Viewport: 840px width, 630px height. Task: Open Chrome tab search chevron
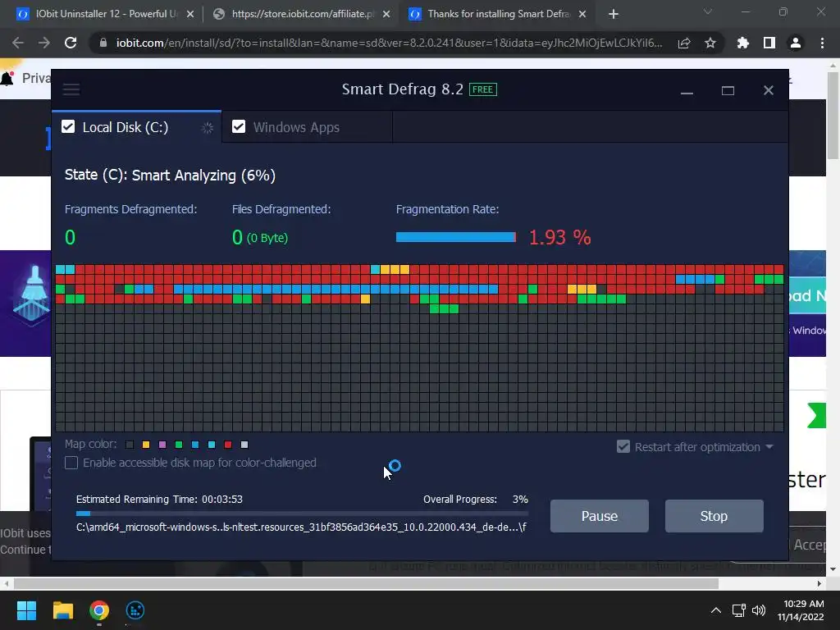(x=708, y=11)
